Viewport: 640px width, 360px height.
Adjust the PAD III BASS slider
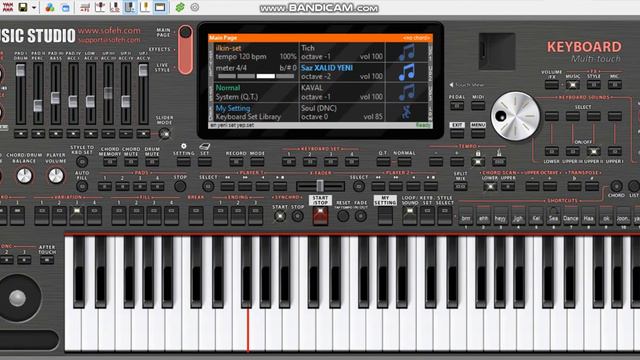(55, 98)
